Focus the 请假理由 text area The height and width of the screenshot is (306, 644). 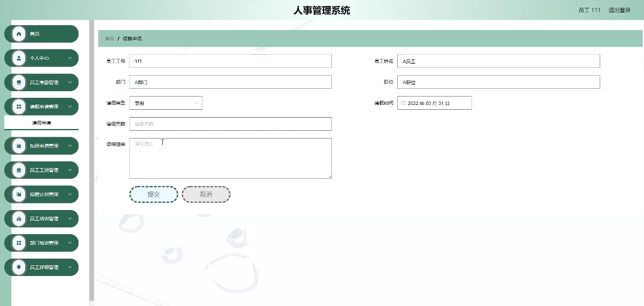[x=231, y=158]
